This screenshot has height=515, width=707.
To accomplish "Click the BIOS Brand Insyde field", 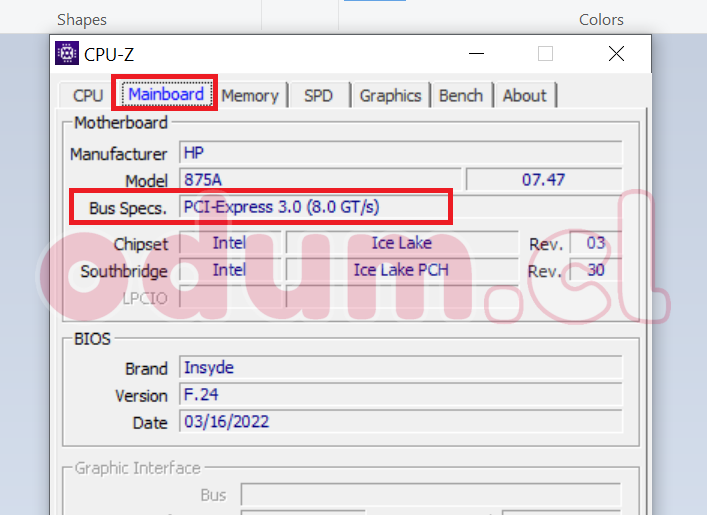I will (400, 368).
